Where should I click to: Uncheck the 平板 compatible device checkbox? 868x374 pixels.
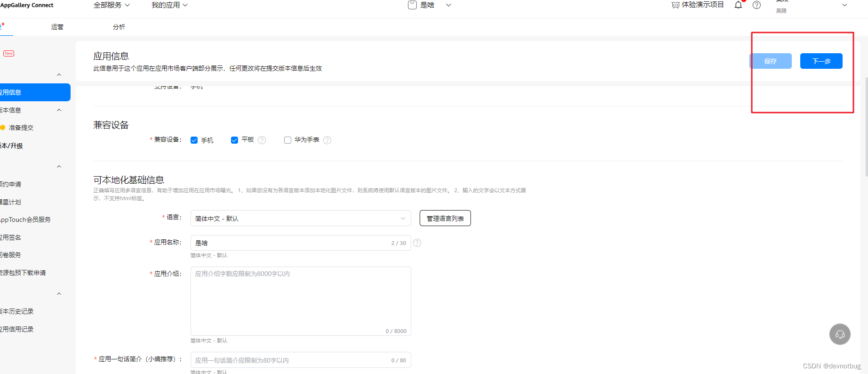[x=234, y=140]
